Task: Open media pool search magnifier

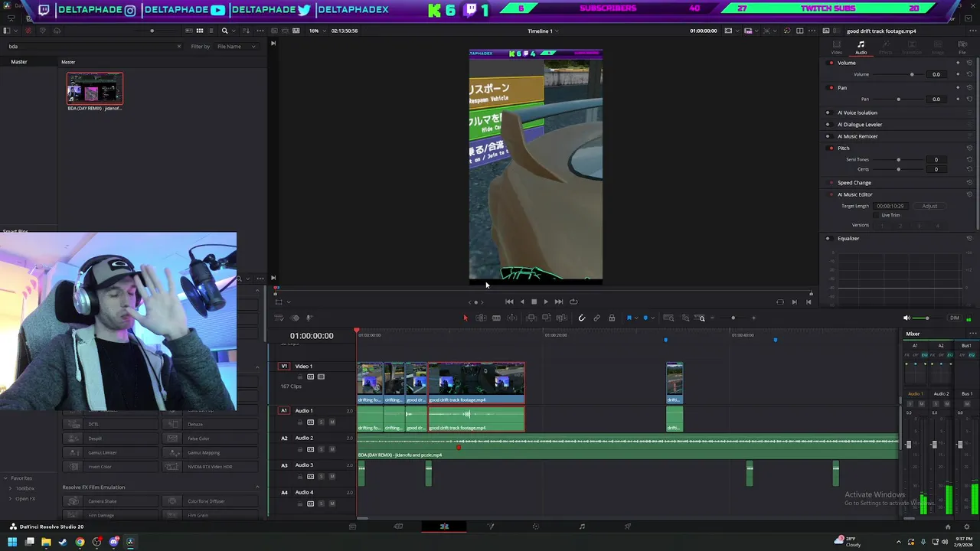Action: [224, 31]
